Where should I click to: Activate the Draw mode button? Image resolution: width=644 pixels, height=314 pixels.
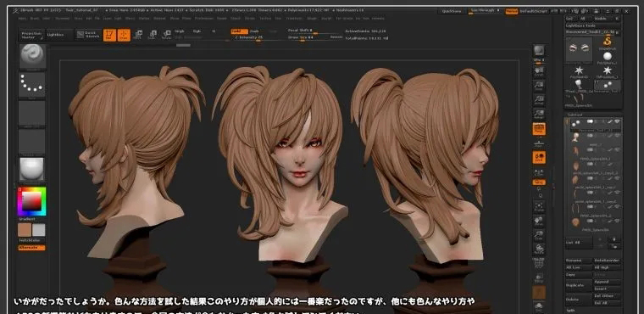point(124,35)
